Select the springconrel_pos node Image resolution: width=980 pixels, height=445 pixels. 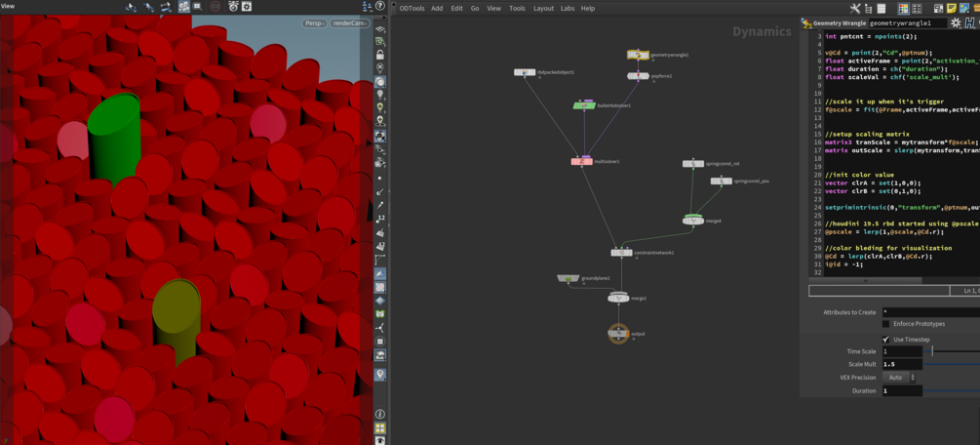[x=722, y=181]
